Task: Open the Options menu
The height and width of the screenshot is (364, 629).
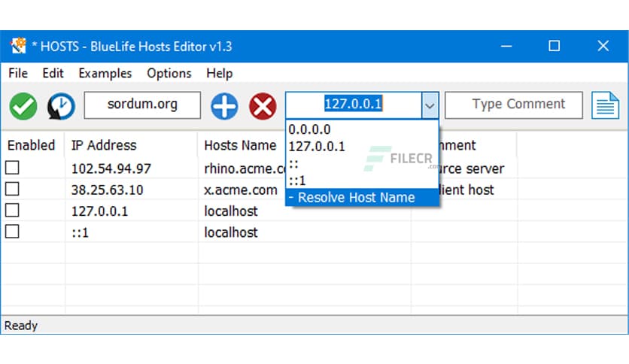Action: point(169,74)
